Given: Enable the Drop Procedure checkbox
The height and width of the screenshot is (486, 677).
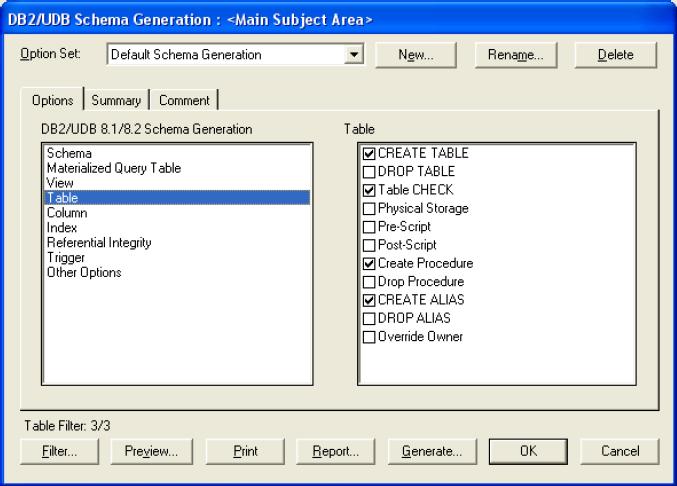Looking at the screenshot, I should pyautogui.click(x=369, y=282).
